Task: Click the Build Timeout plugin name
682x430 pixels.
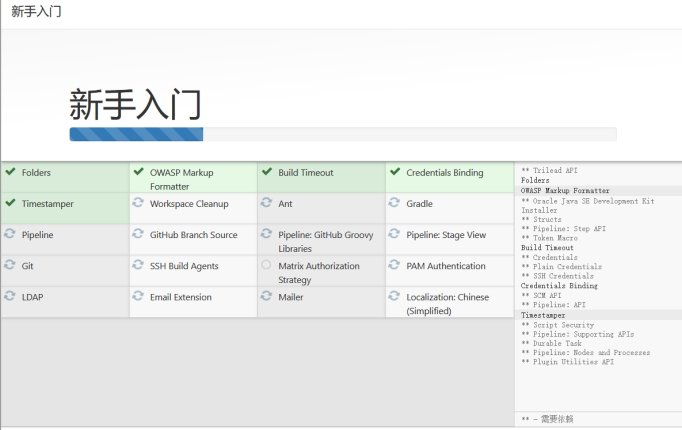Action: (306, 173)
